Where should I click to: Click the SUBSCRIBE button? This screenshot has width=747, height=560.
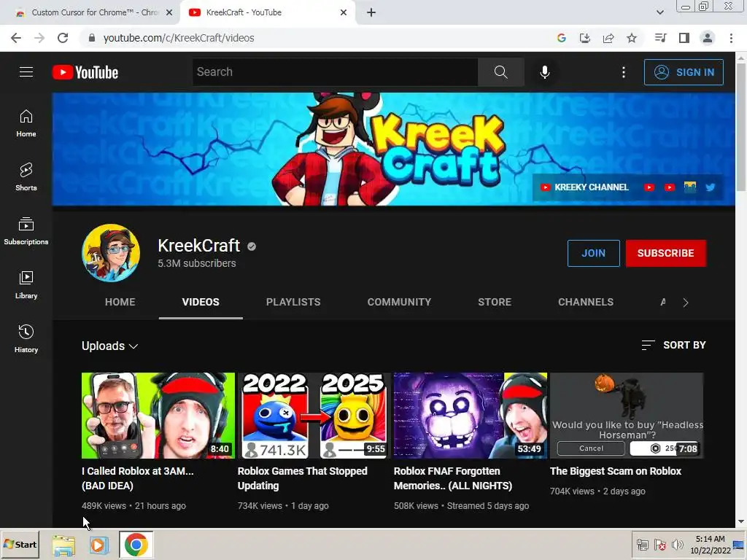coord(665,253)
